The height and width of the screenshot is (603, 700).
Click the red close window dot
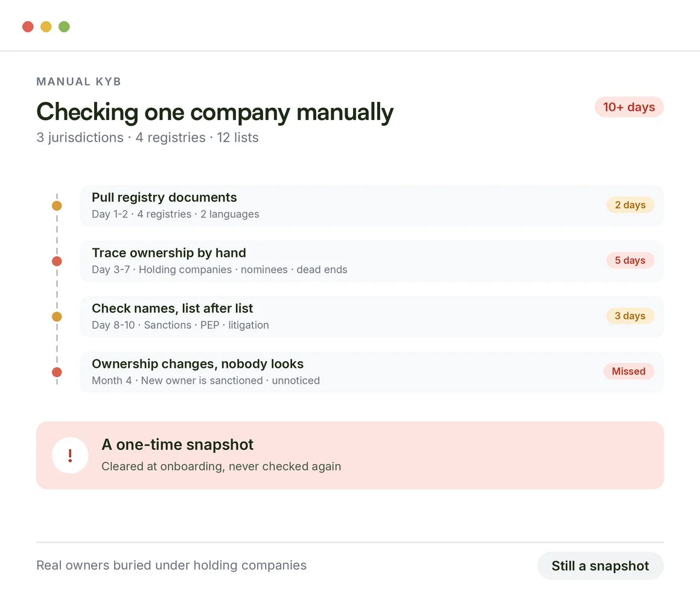tap(28, 27)
